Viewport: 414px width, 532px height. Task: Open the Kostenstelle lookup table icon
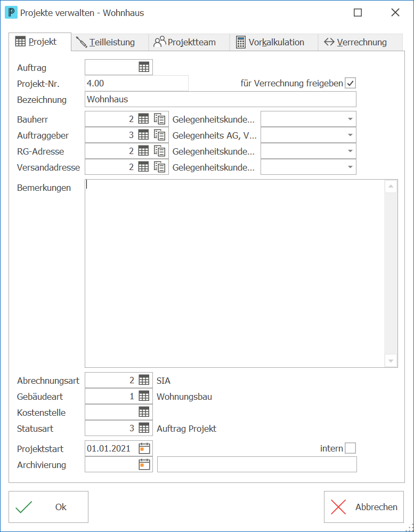(x=144, y=412)
